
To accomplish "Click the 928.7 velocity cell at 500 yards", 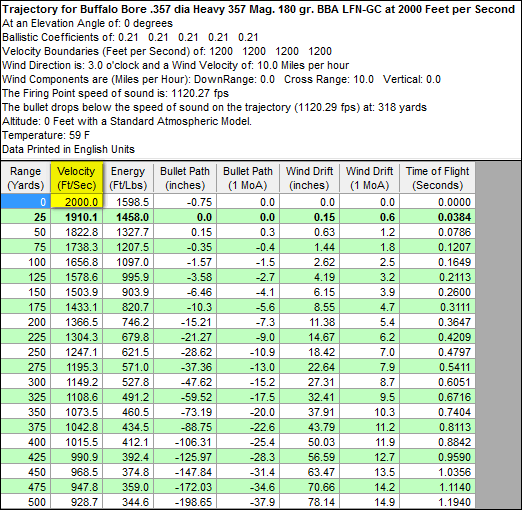I will click(x=77, y=502).
